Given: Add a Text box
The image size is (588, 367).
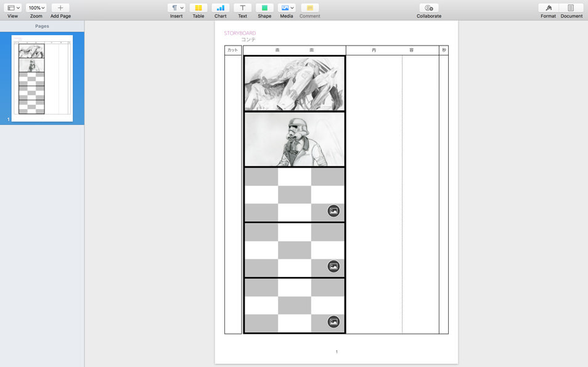Looking at the screenshot, I should 243,8.
